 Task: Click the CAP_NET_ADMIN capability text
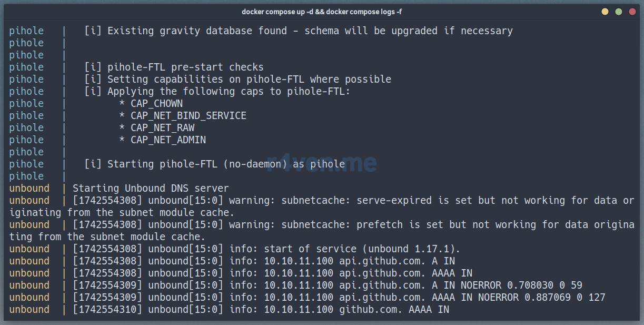pyautogui.click(x=168, y=140)
